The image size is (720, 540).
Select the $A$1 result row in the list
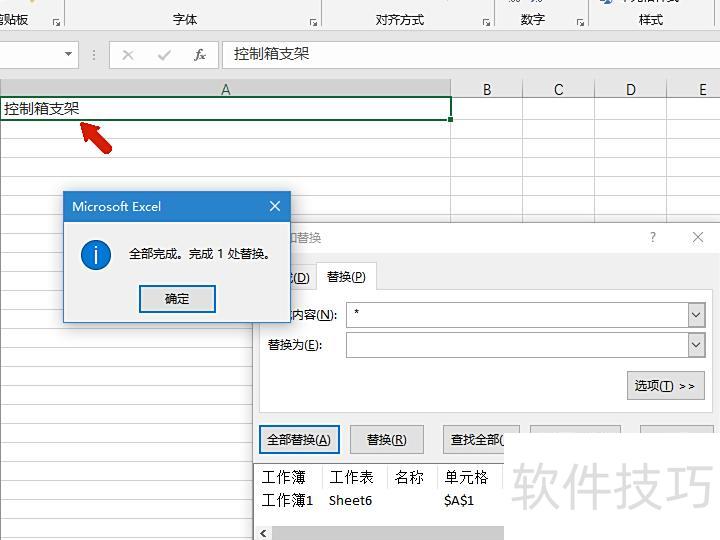pos(380,500)
